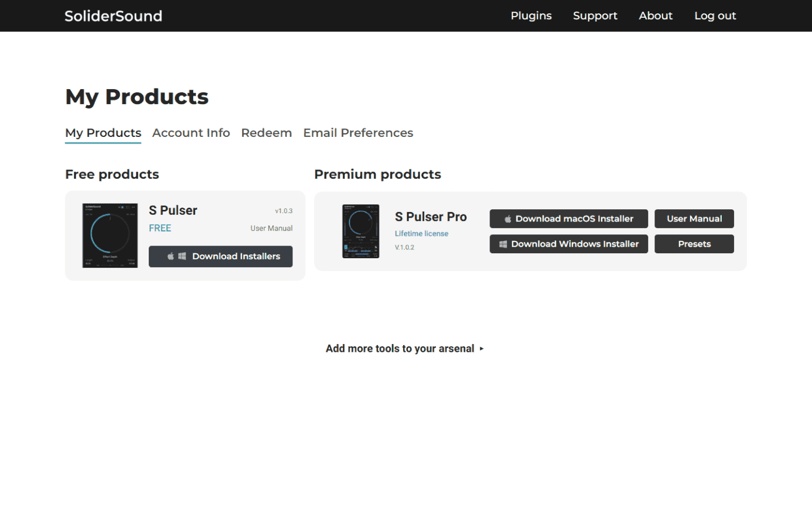This screenshot has width=812, height=526.
Task: Select the My Products tab
Action: coord(103,133)
